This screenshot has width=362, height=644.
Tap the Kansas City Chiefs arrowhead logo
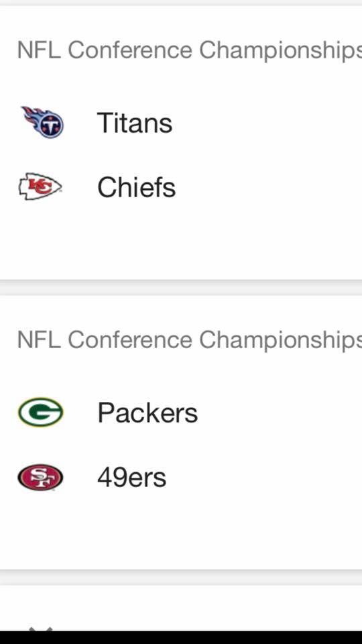[x=40, y=187]
